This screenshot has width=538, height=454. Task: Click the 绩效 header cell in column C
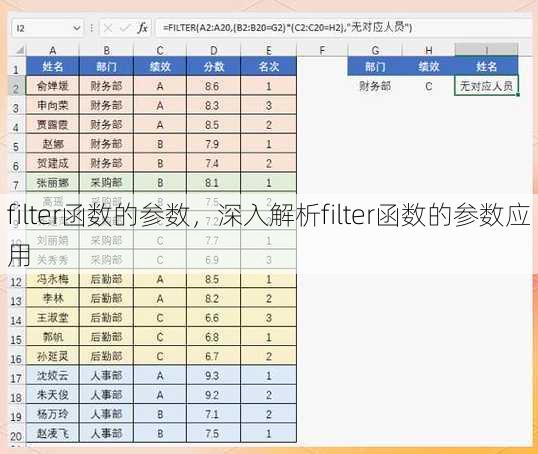pos(160,66)
